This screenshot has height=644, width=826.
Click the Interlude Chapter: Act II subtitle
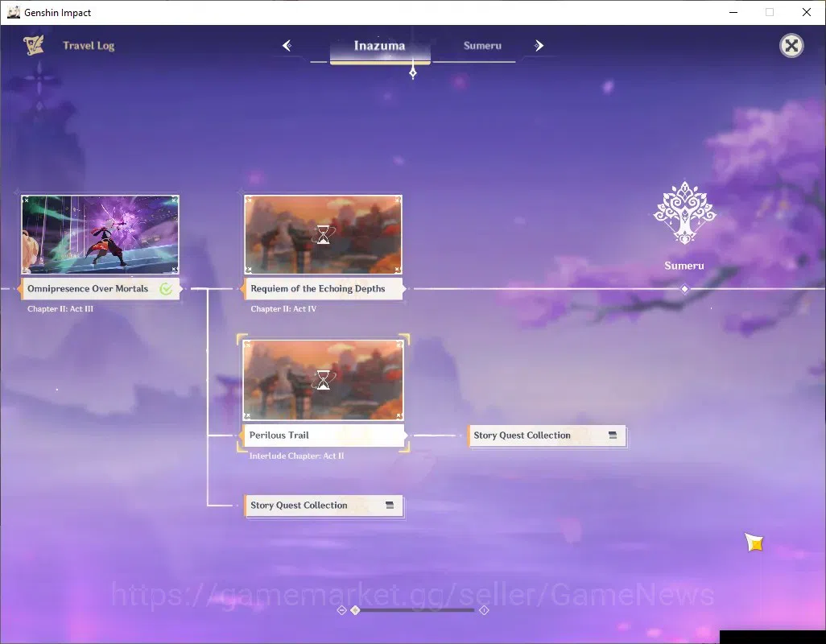click(x=296, y=456)
